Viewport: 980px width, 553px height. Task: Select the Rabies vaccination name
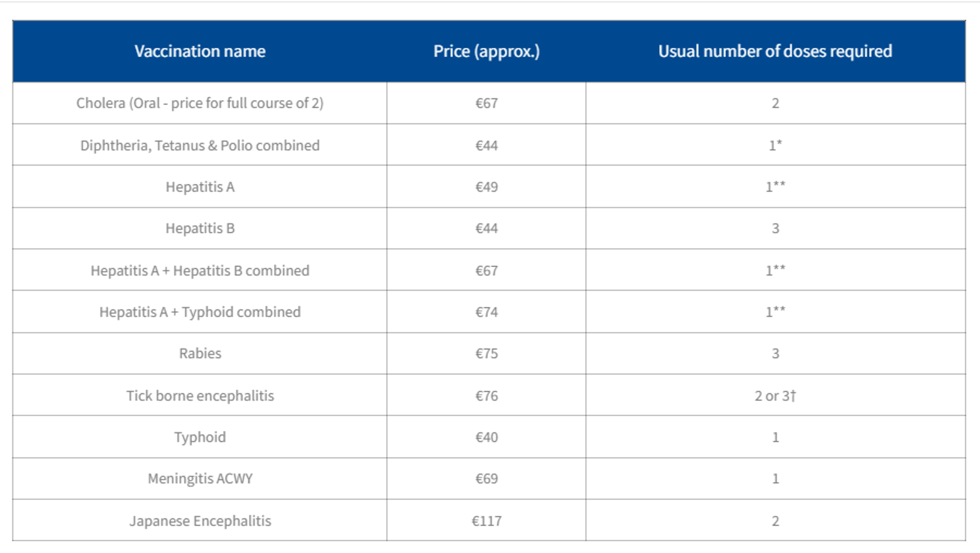[x=200, y=353]
